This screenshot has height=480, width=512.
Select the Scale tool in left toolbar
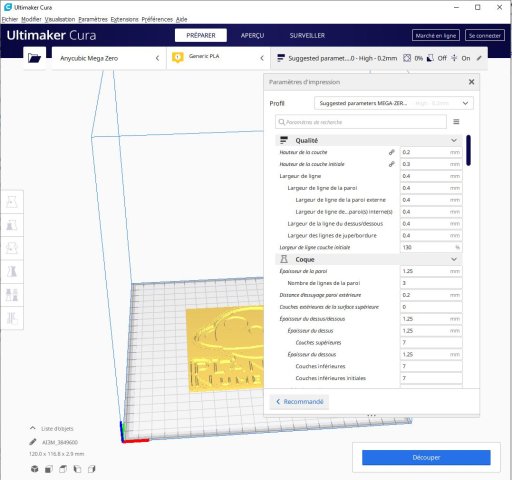[x=12, y=225]
